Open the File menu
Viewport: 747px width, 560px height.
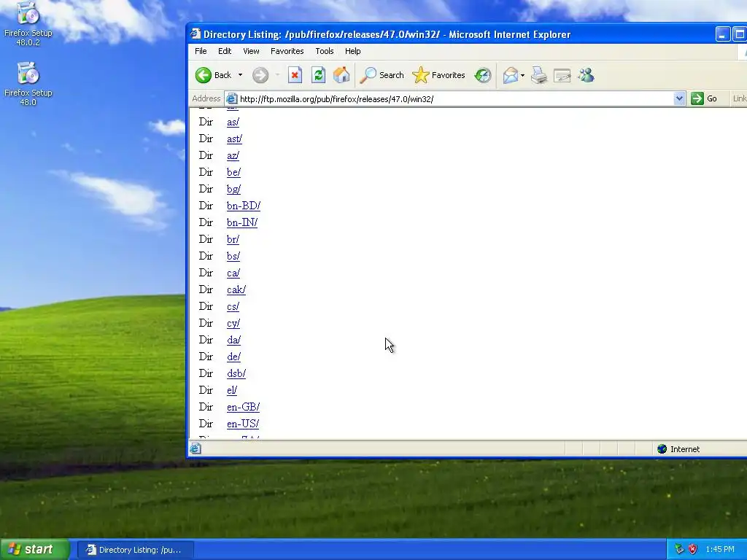[201, 51]
